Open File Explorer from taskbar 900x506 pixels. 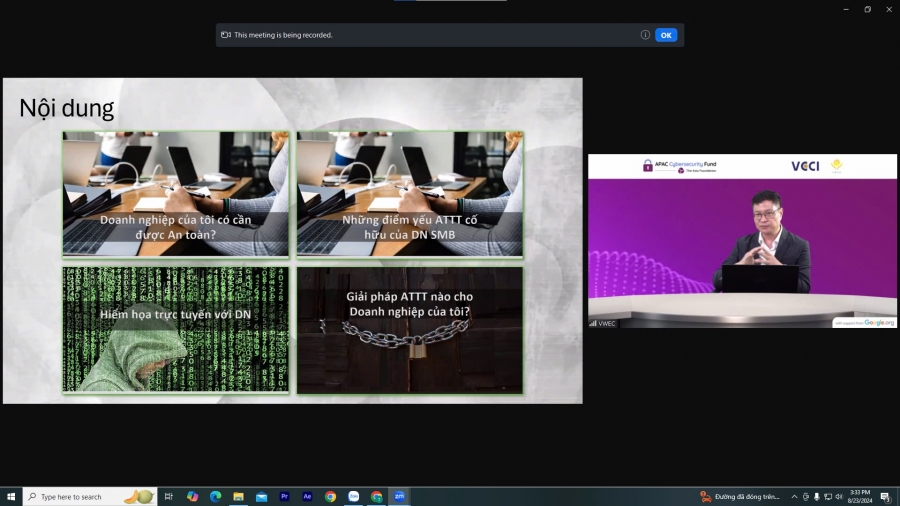pyautogui.click(x=238, y=496)
